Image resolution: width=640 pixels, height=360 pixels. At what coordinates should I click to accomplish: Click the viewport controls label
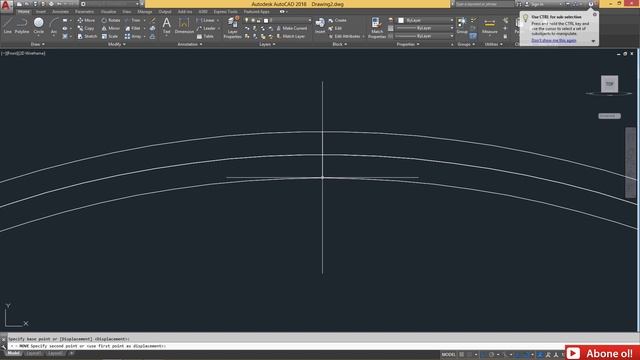(x=23, y=53)
